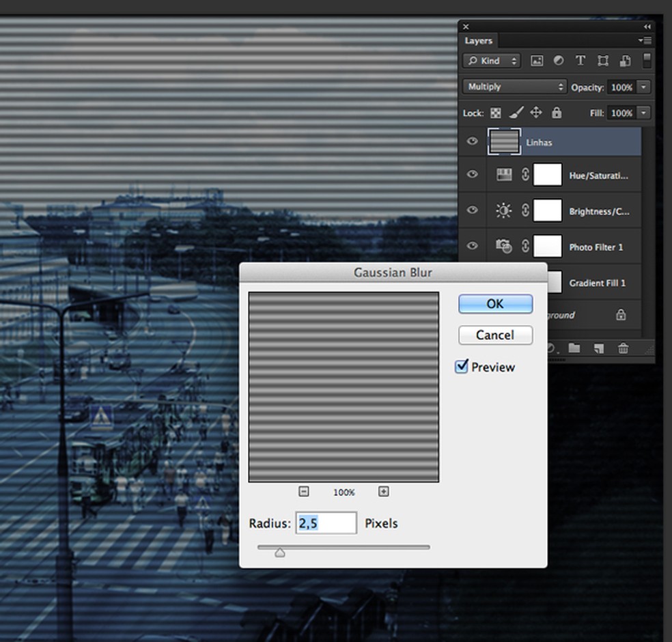
Task: Filter layers by pixel layer type
Action: tap(537, 61)
